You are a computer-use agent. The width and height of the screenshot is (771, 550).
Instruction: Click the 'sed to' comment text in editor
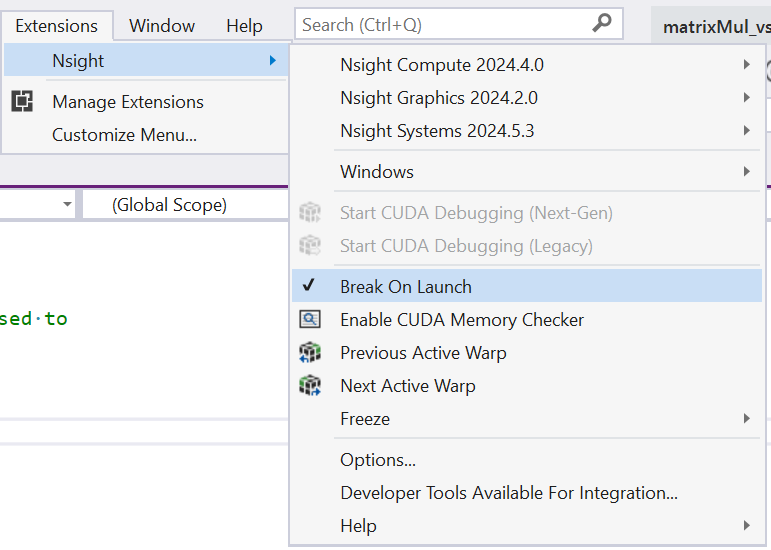33,318
